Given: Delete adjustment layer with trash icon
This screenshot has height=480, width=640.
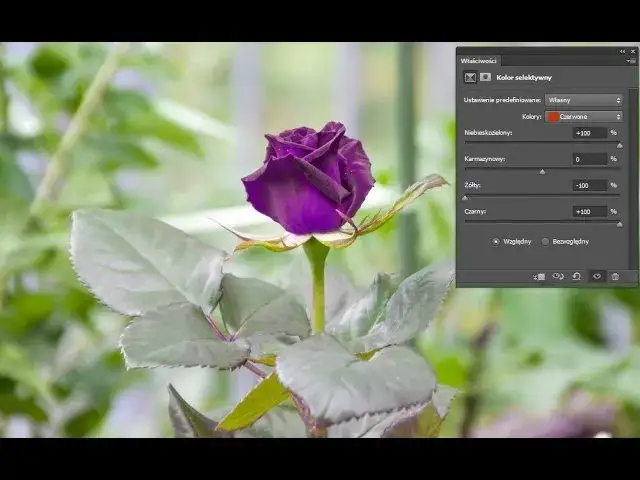Looking at the screenshot, I should (x=615, y=276).
